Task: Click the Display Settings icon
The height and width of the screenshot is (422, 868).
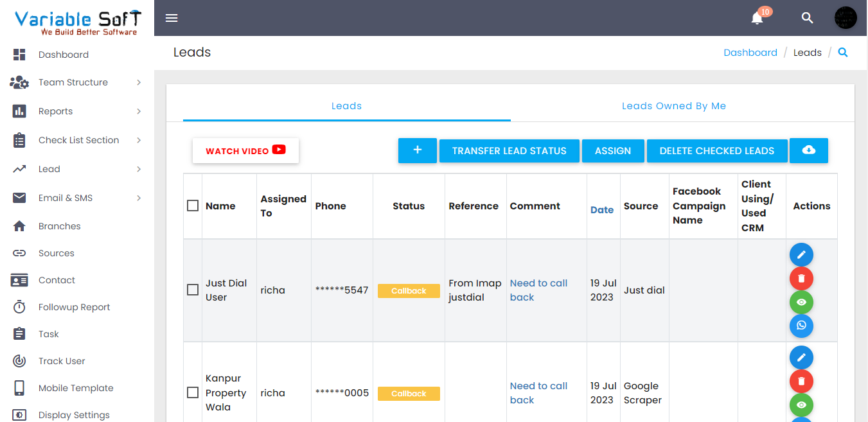Action: click(x=19, y=415)
